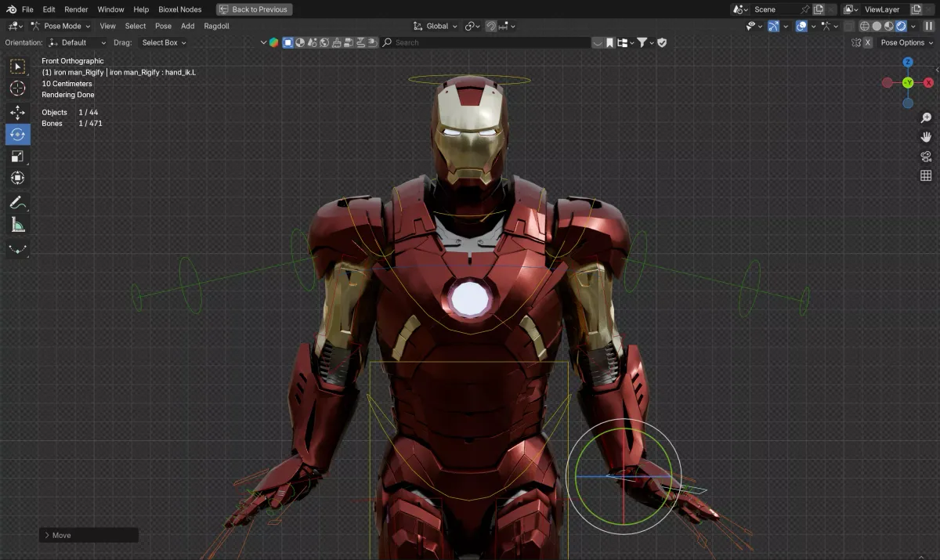Select the Annotate tool
940x560 pixels.
pyautogui.click(x=17, y=203)
